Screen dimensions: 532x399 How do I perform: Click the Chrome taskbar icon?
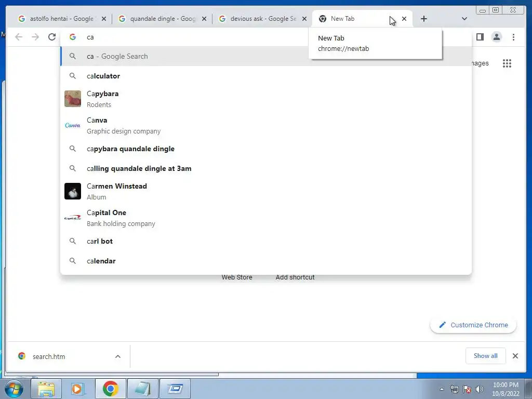111,389
